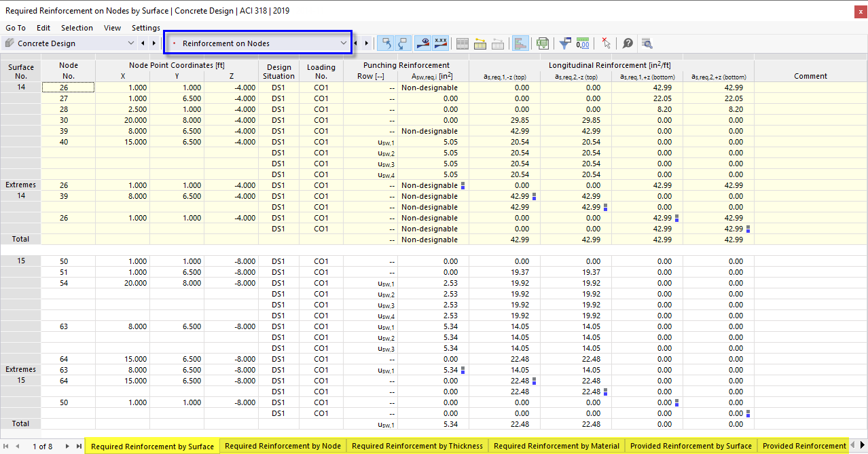Select the deselect pointer icon with red X
Screen dimensions: 868x454
coord(606,43)
